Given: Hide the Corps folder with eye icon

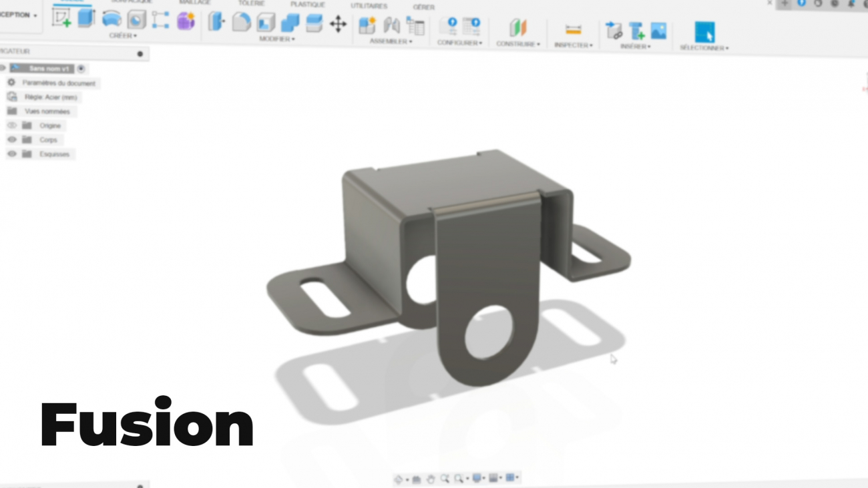Looking at the screenshot, I should (x=11, y=140).
